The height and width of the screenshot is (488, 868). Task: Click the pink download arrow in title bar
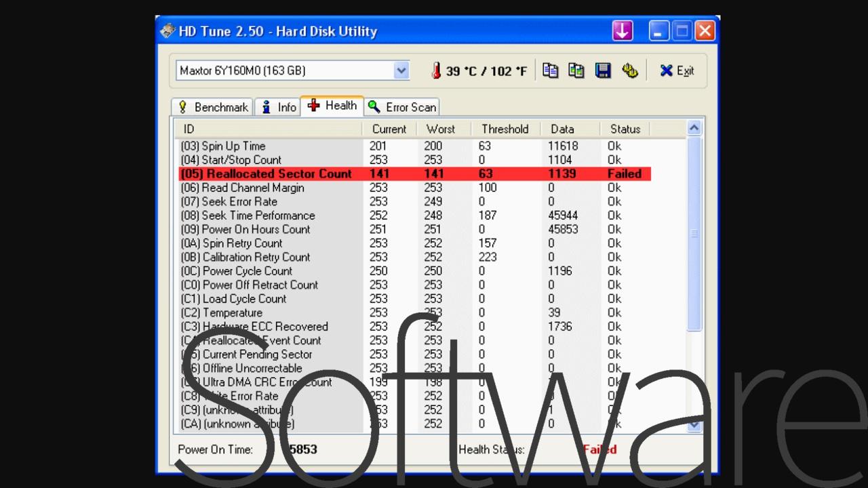(623, 30)
